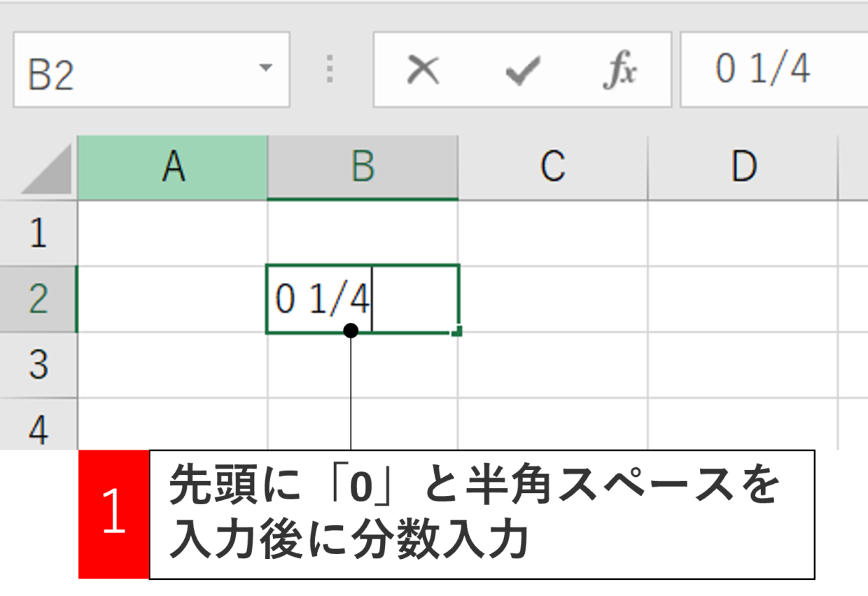
Task: Open Insert Function via fx icon
Action: pyautogui.click(x=621, y=71)
